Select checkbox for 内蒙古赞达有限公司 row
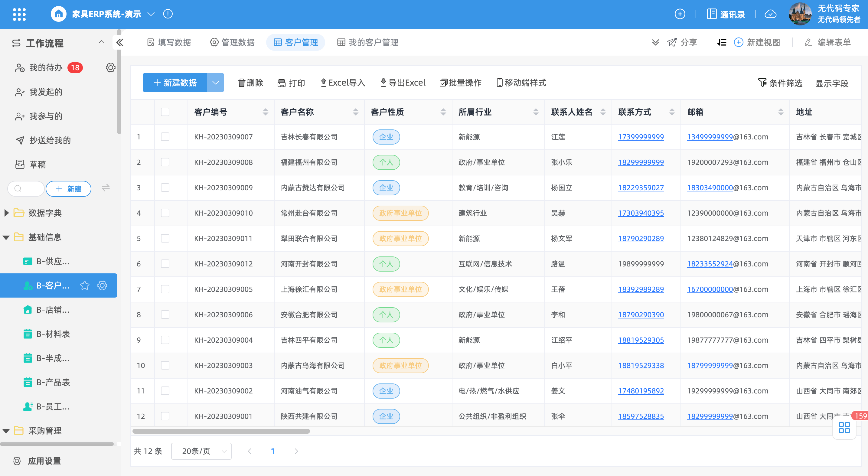 (x=165, y=187)
